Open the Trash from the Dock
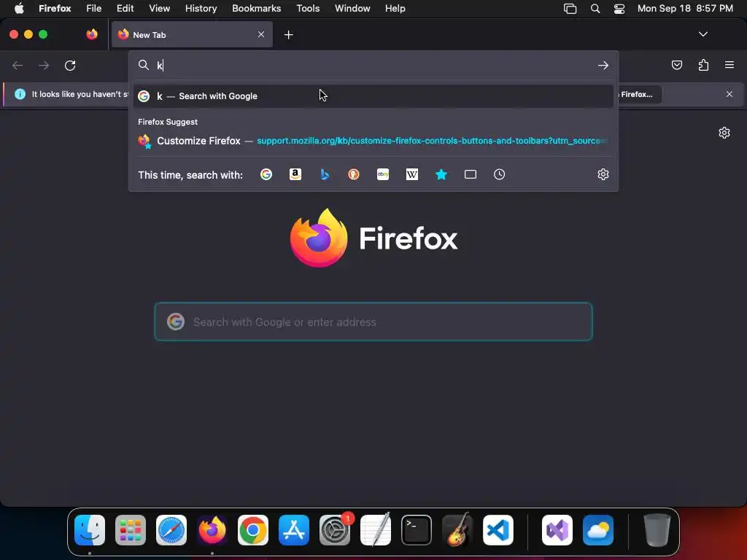The width and height of the screenshot is (747, 560). point(657,530)
